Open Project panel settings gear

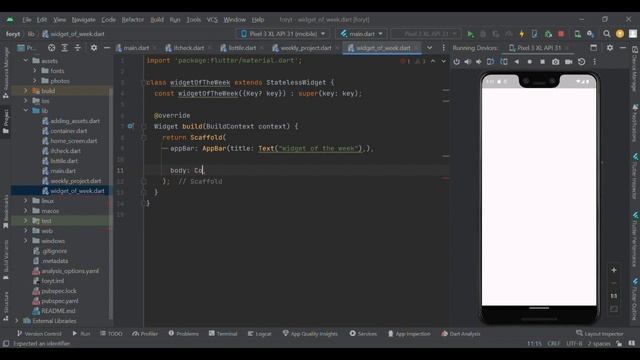[94, 48]
